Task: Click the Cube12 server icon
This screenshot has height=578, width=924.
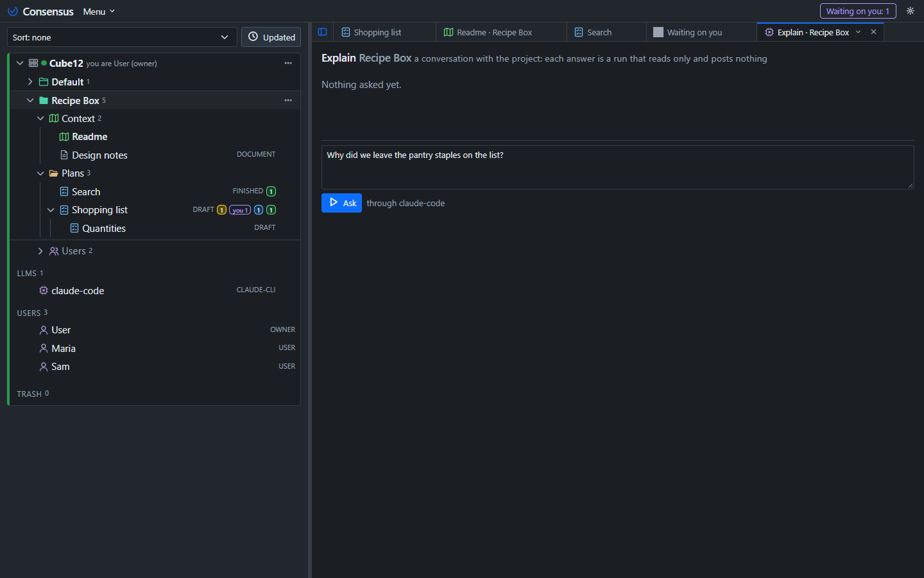Action: pos(33,63)
